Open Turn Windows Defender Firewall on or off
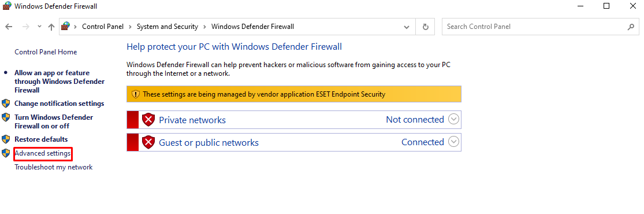This screenshot has height=214, width=644. coord(54,122)
